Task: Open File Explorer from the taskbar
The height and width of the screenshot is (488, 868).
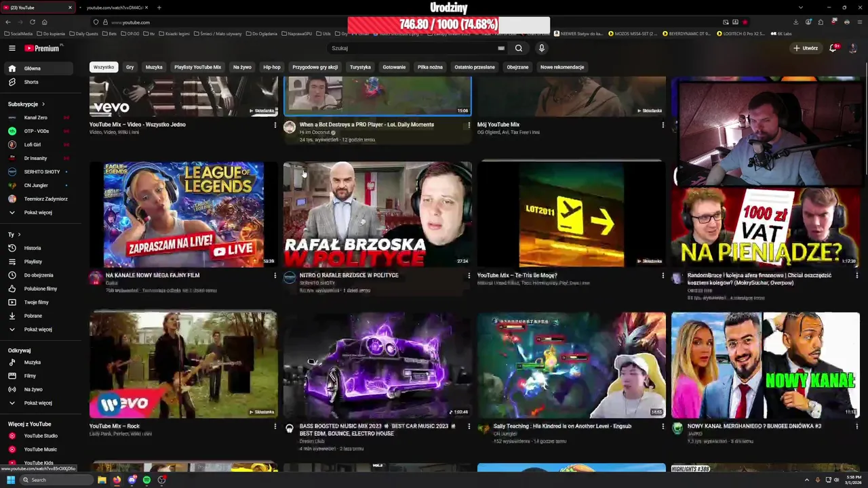Action: [102, 480]
